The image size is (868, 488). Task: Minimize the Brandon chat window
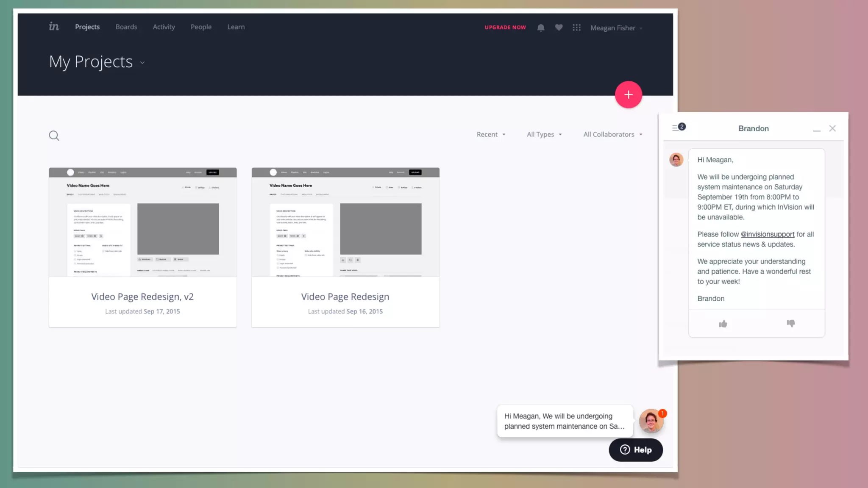click(817, 129)
